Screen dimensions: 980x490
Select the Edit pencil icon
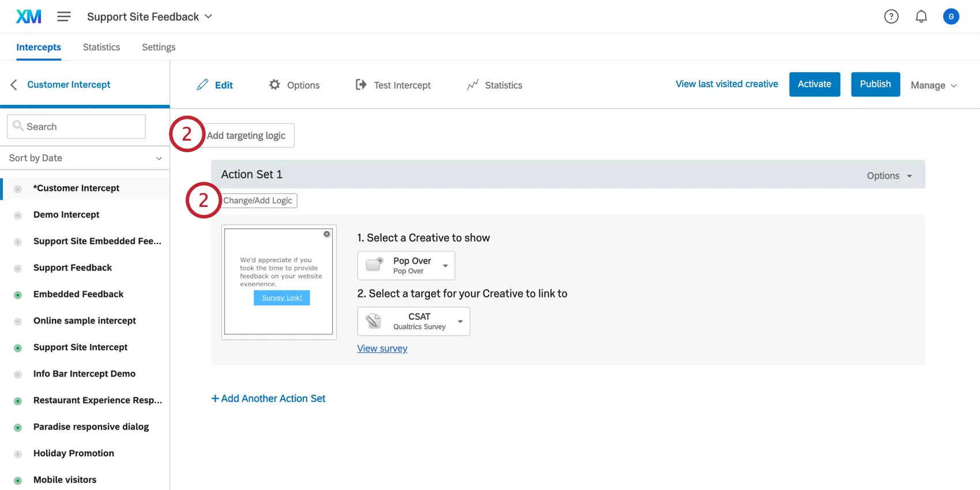tap(202, 85)
